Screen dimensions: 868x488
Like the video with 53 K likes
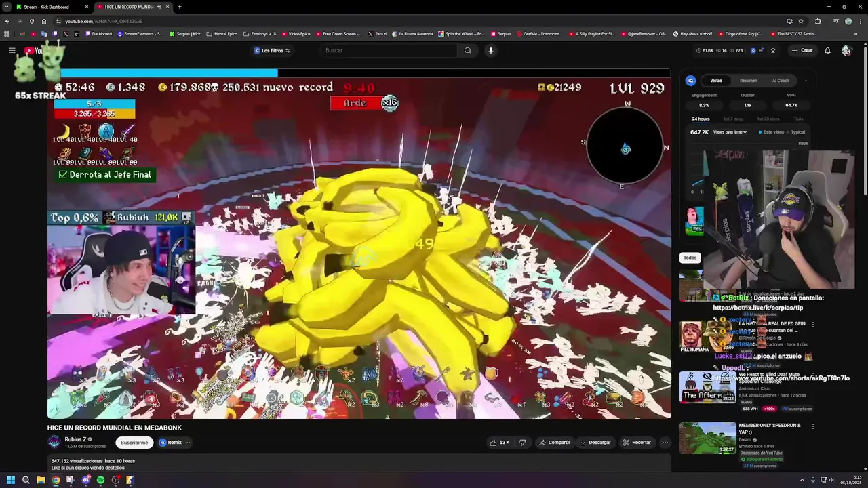tap(500, 443)
